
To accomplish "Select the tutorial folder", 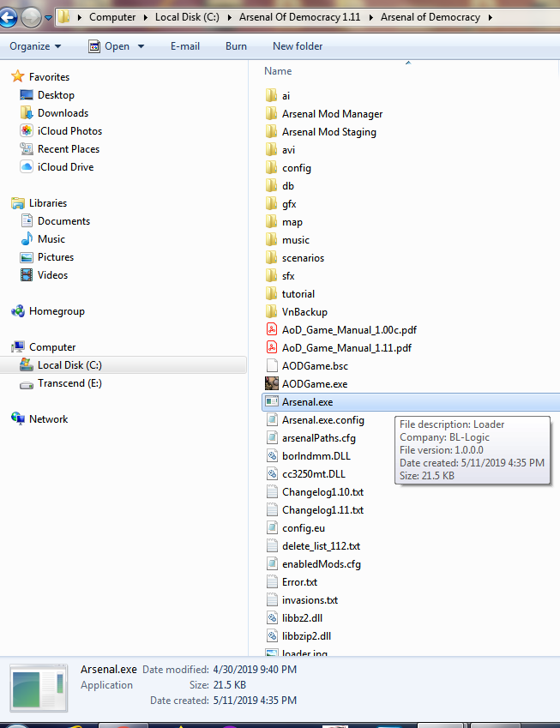I will pyautogui.click(x=290, y=294).
